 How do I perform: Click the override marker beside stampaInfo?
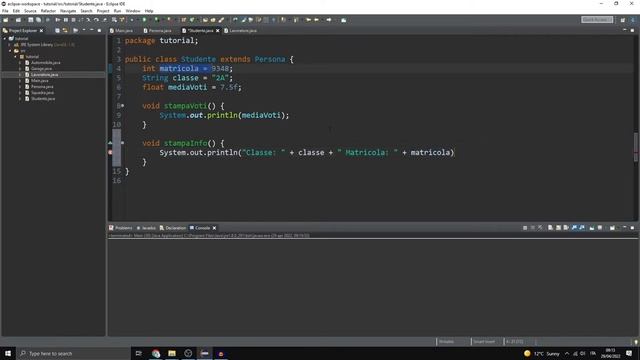110,143
